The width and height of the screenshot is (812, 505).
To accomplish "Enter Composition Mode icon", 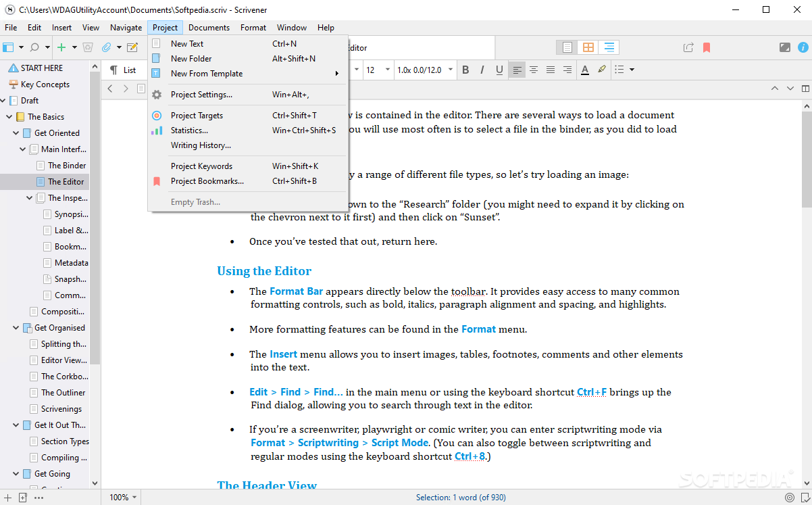I will pyautogui.click(x=785, y=47).
